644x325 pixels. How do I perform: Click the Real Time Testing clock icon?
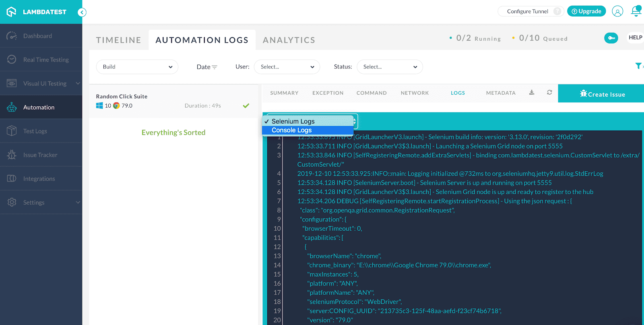pos(12,60)
